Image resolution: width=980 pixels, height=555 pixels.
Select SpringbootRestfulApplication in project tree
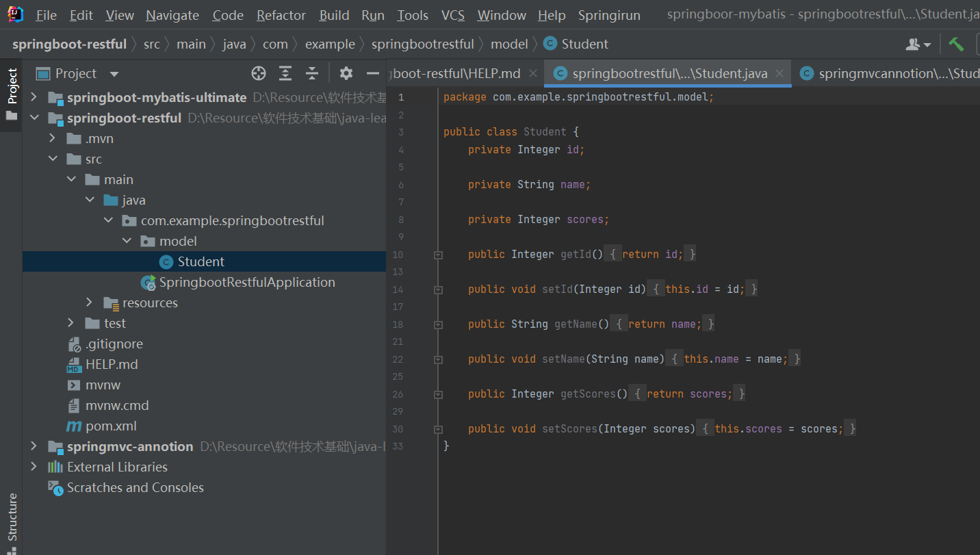(247, 283)
